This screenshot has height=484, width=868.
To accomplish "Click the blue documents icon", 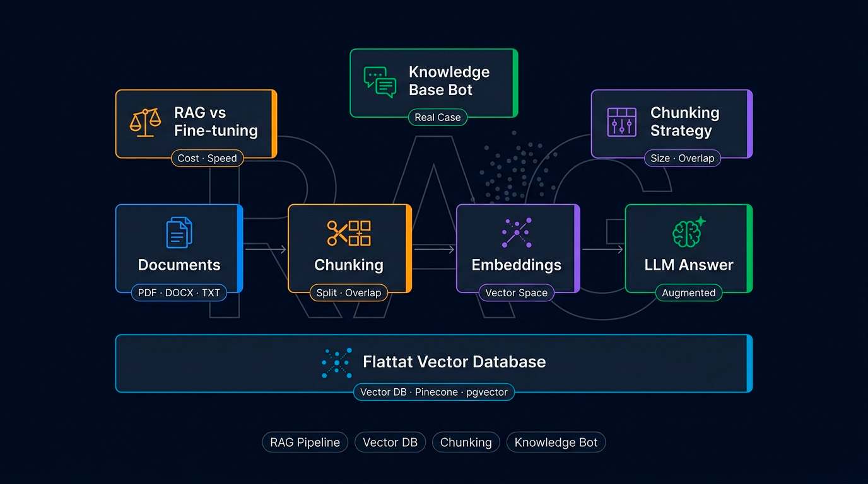I will tap(179, 233).
